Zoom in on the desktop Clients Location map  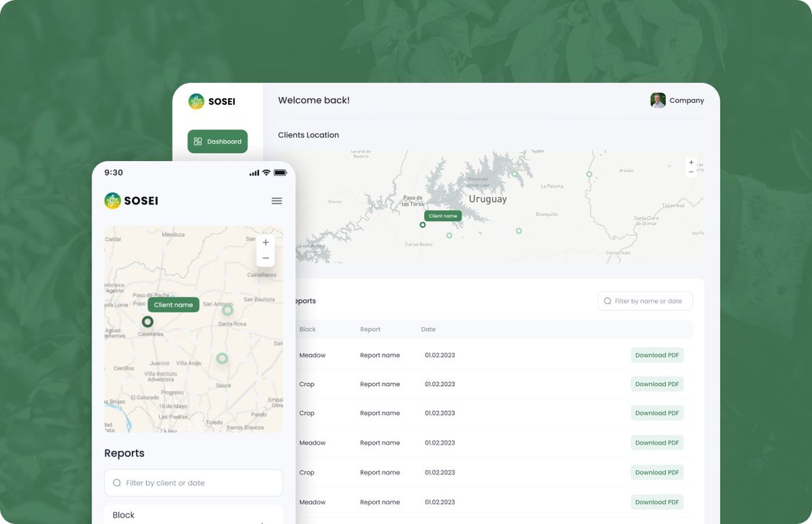[691, 162]
